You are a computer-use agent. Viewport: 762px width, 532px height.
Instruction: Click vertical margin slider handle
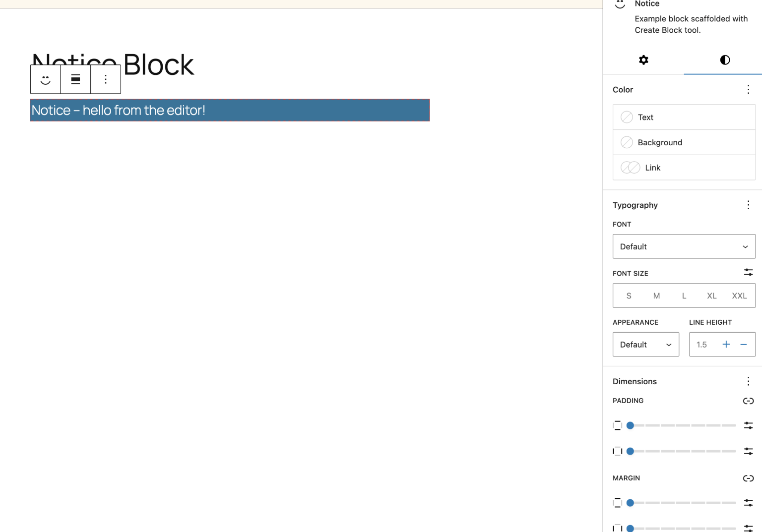630,503
